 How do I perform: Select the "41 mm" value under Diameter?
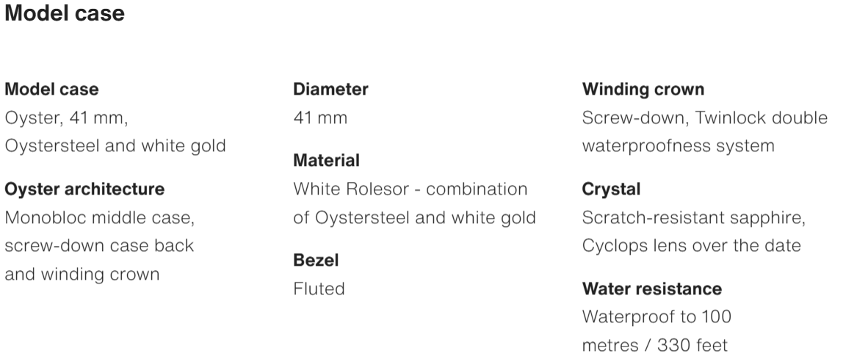point(320,117)
